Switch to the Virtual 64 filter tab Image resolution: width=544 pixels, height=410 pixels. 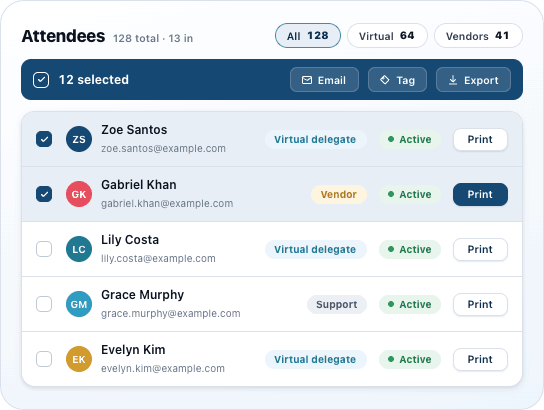[x=387, y=35]
